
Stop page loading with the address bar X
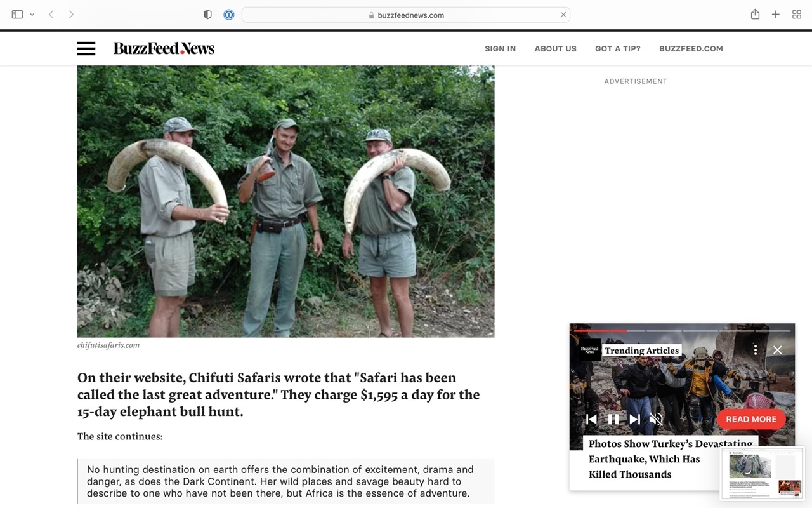coord(563,15)
